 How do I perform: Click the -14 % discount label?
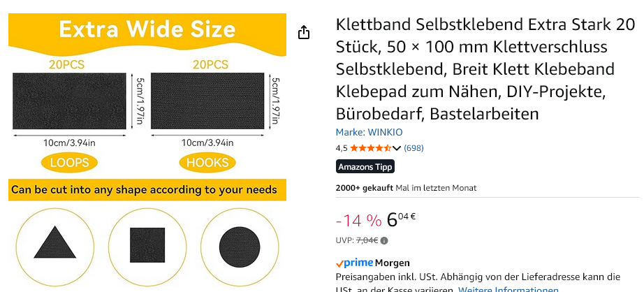click(x=358, y=221)
